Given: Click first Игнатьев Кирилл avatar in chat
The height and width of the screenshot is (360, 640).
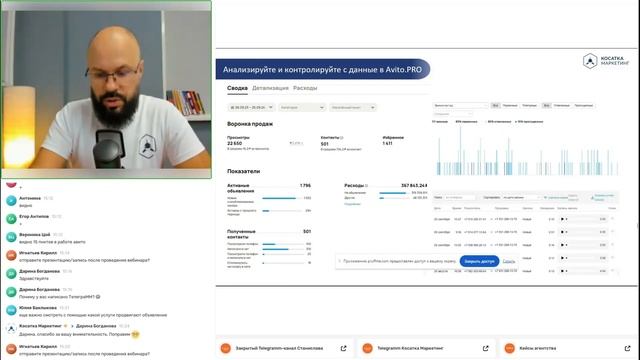Looking at the screenshot, I should [11, 256].
